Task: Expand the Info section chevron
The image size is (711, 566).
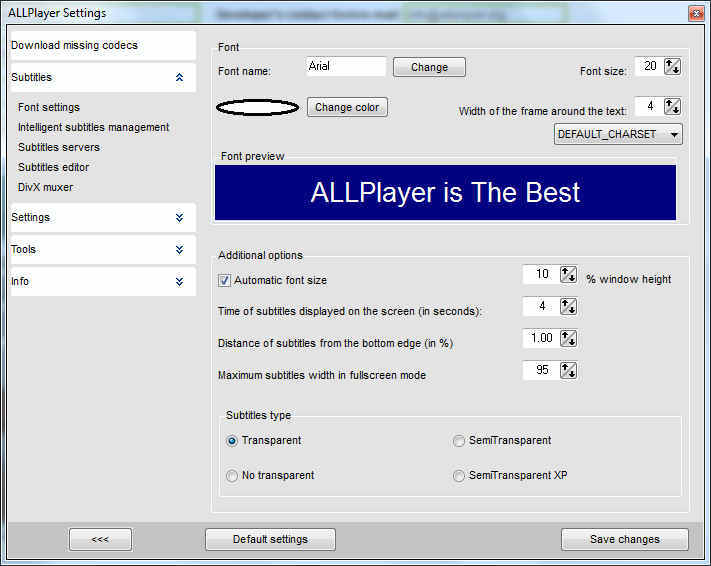Action: click(x=180, y=282)
